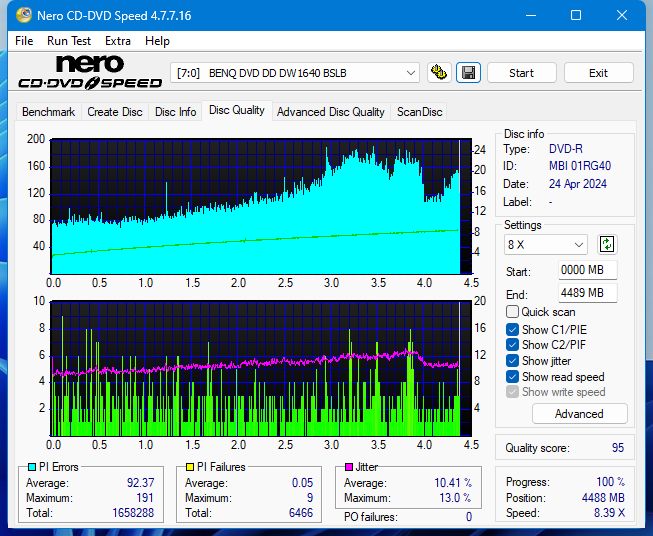This screenshot has width=653, height=536.
Task: Switch to the Create Disc tab
Action: click(x=115, y=112)
